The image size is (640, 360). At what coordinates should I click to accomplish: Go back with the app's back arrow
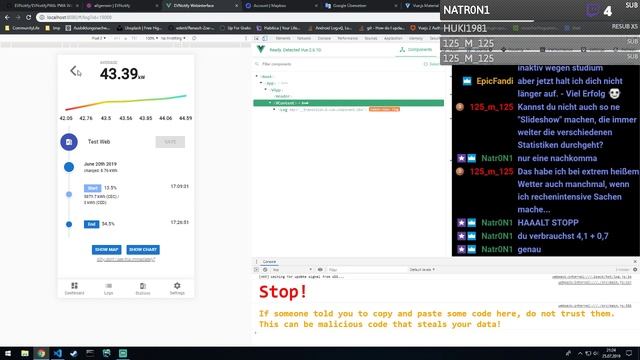click(73, 71)
